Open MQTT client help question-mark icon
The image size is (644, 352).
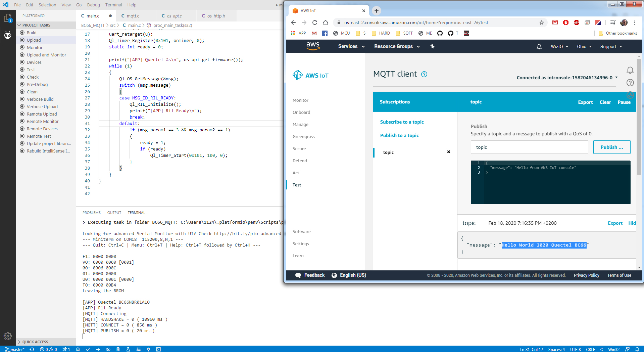click(x=424, y=74)
